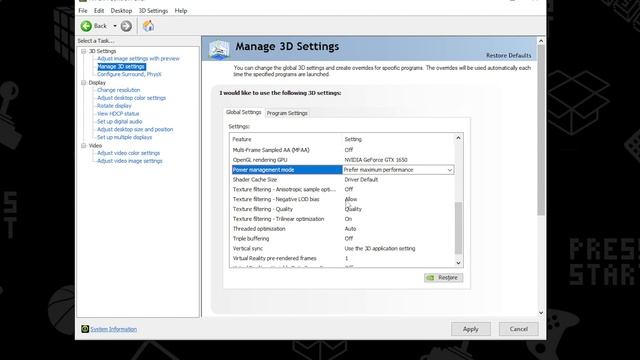Select Shader Cache Size row
The image size is (640, 360).
point(343,180)
